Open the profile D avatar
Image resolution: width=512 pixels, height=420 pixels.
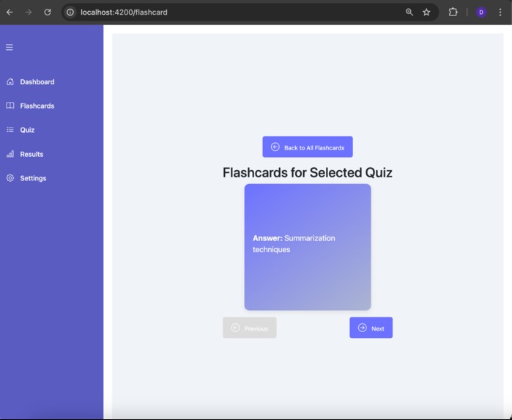481,12
